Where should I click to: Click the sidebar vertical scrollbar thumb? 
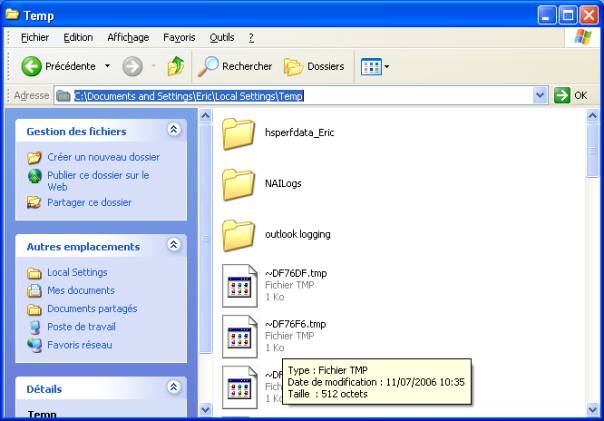205,238
